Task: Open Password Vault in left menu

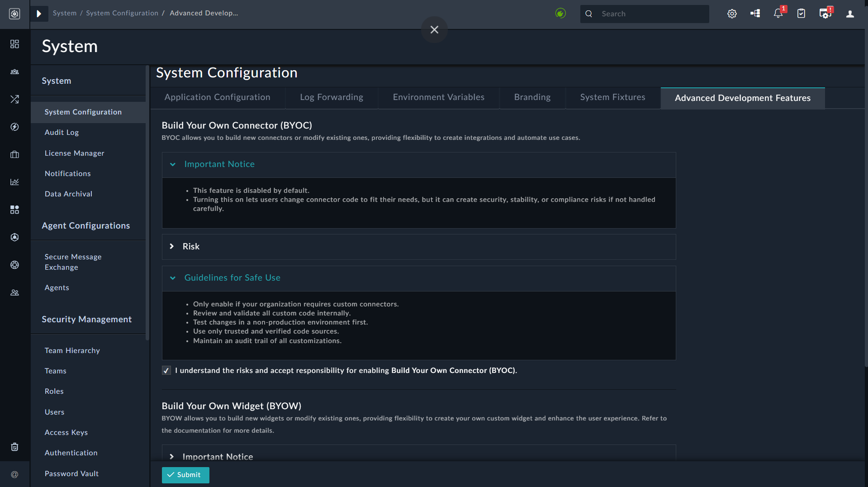Action: (x=71, y=473)
